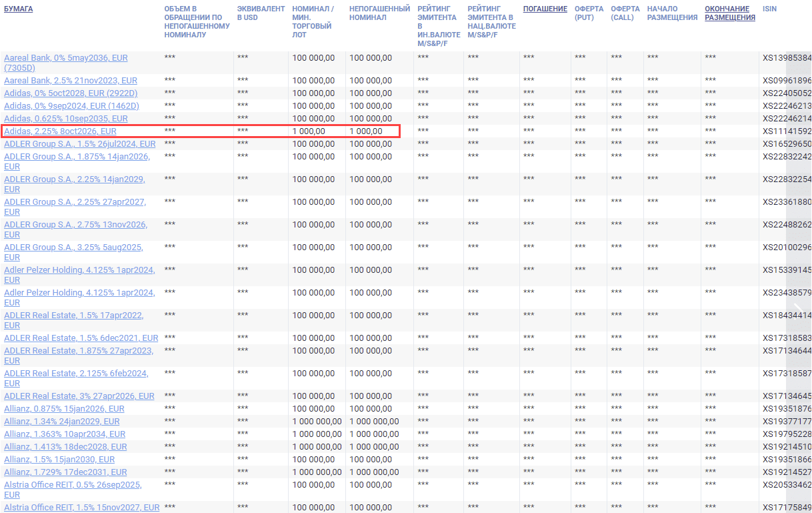812x513 pixels.
Task: Open Adidas 0.625% 10sep2035 bond link
Action: [x=66, y=119]
